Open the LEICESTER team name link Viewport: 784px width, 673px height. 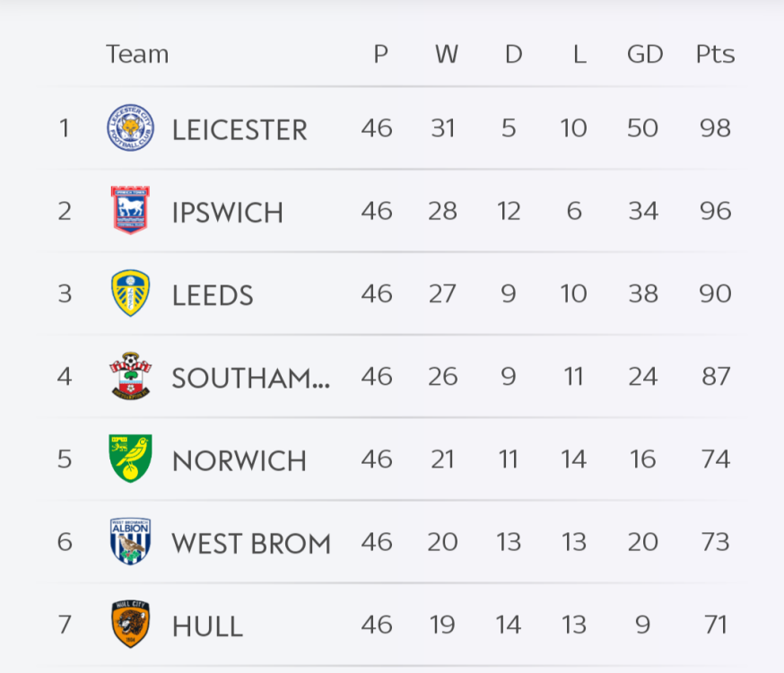(x=240, y=129)
